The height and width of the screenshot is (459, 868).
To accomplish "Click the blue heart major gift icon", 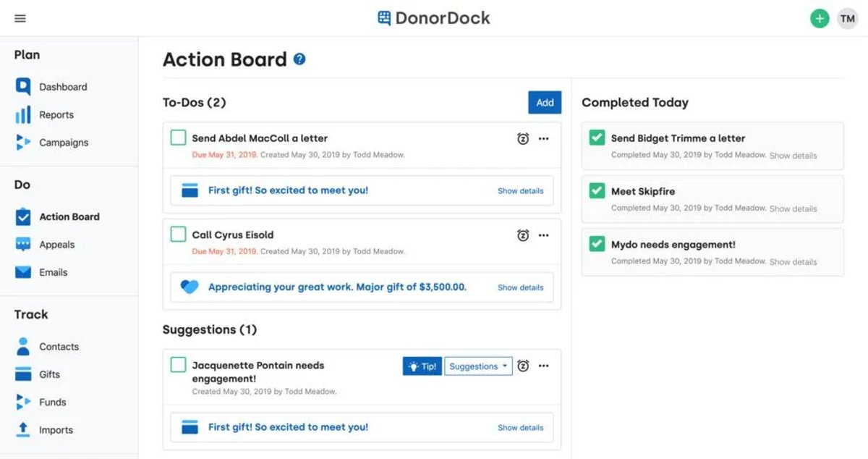I will [x=190, y=287].
